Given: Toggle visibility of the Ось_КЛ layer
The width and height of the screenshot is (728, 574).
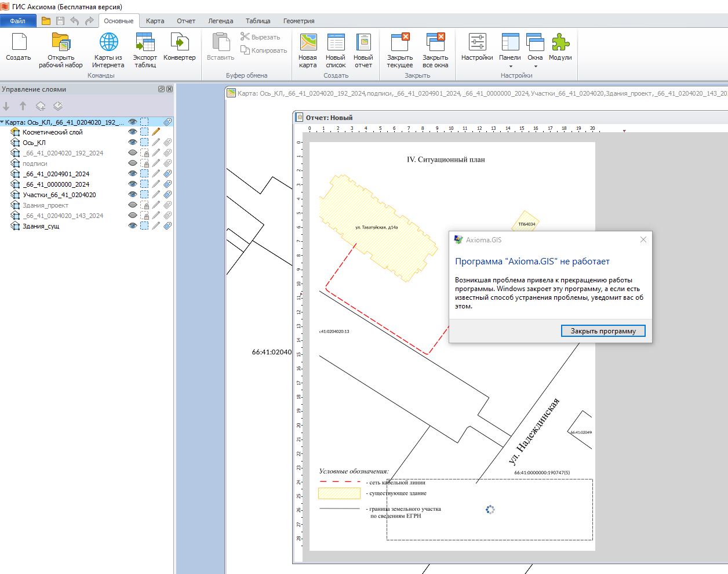Looking at the screenshot, I should point(133,143).
